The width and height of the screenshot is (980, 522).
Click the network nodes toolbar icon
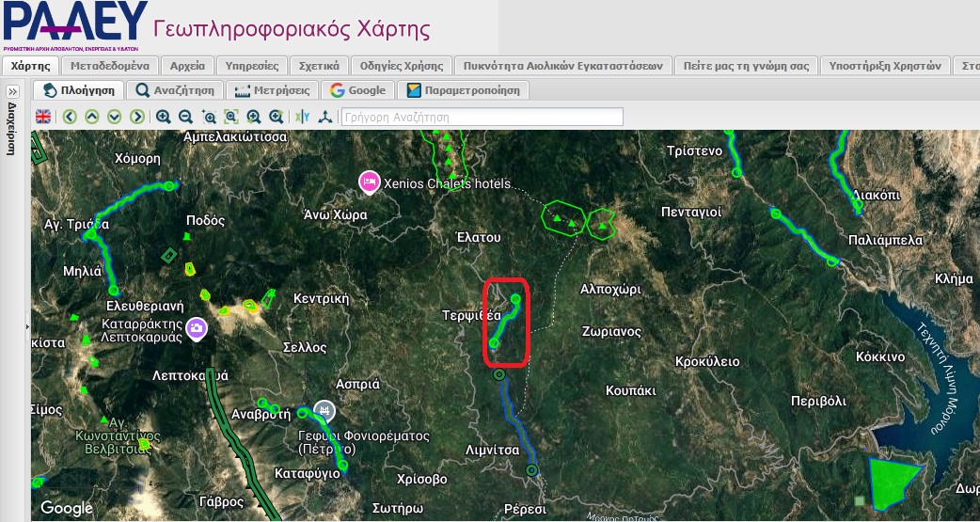coord(325,117)
